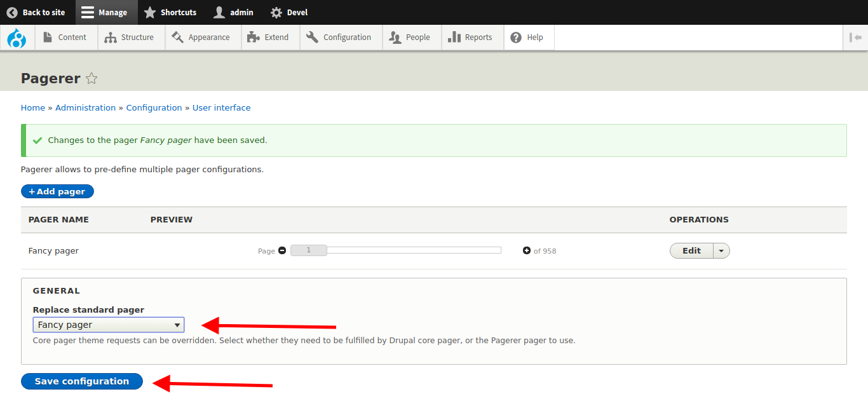Toggle the Manage menu tray
This screenshot has width=868, height=415.
[x=105, y=12]
